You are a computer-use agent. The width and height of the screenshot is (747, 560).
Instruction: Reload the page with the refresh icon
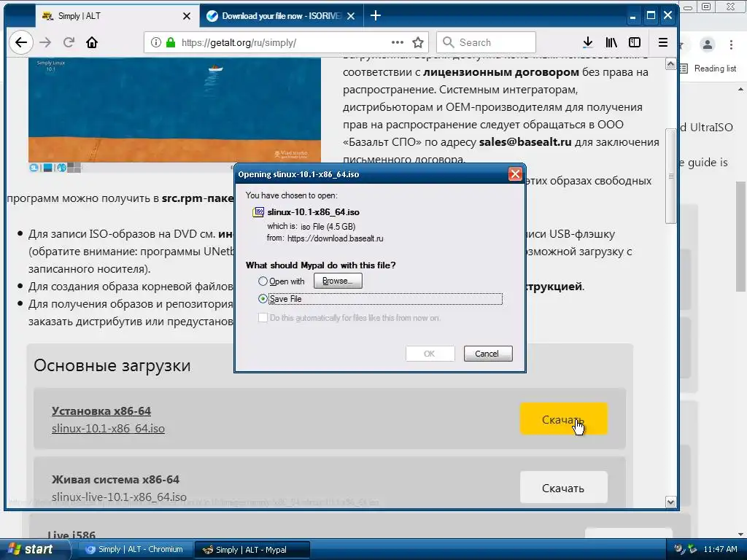point(69,42)
